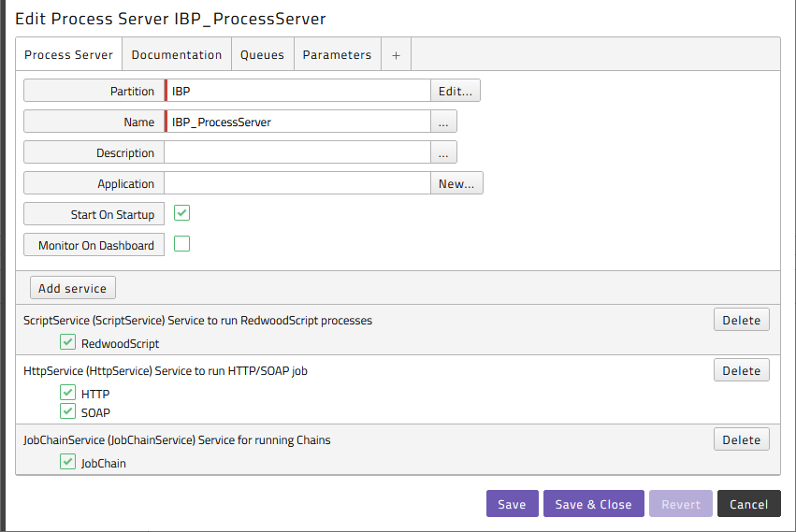Open the Queues tab

point(263,54)
